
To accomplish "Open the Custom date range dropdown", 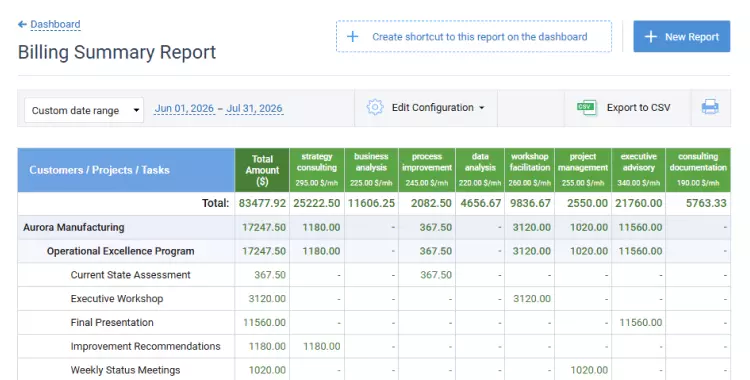I will click(84, 110).
